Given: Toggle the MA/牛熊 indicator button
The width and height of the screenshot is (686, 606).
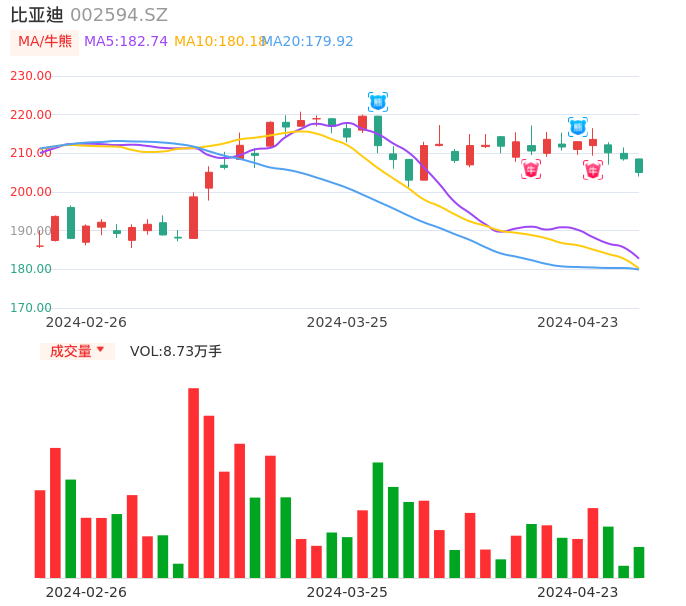Looking at the screenshot, I should (45, 42).
